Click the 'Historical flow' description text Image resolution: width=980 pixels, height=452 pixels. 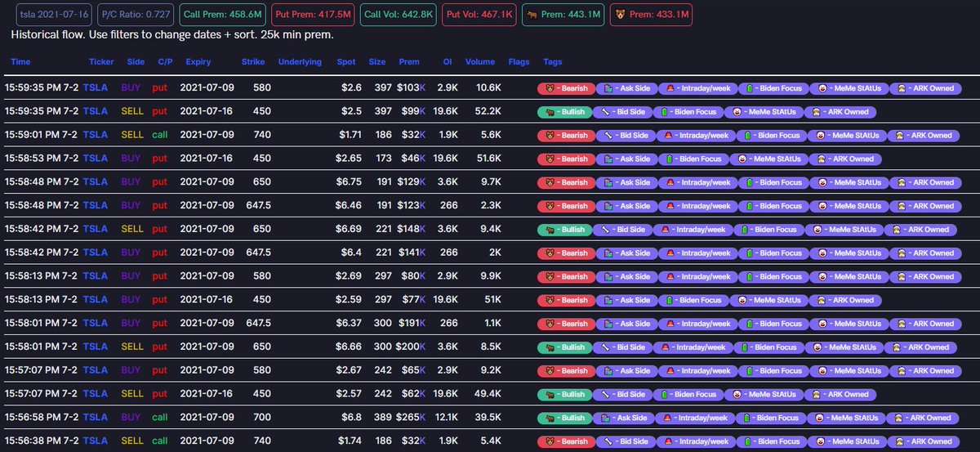[x=172, y=36]
